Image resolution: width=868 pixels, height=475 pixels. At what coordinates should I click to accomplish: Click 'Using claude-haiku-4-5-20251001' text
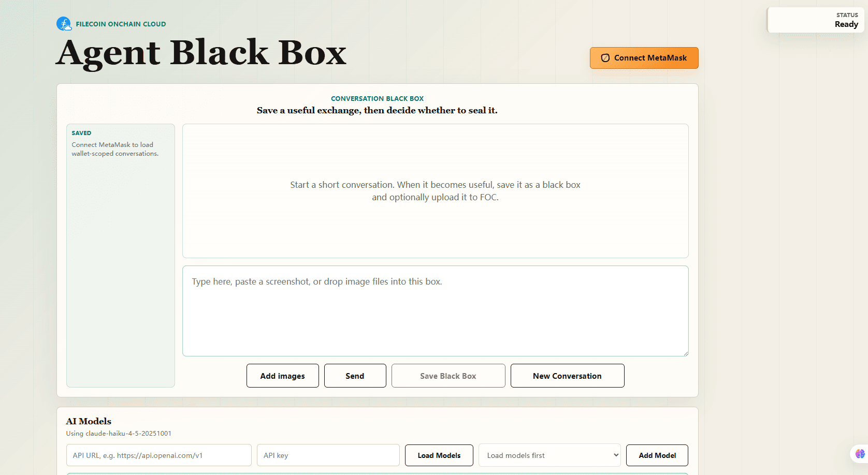click(119, 434)
